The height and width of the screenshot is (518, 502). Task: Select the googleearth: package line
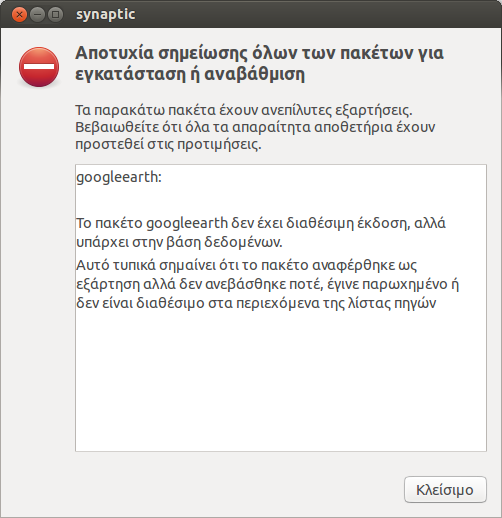tap(119, 177)
